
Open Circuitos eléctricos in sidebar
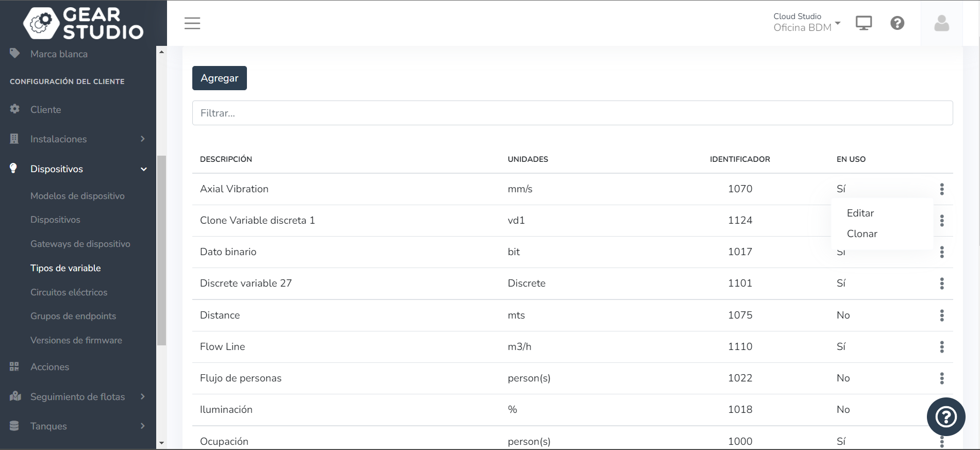69,292
